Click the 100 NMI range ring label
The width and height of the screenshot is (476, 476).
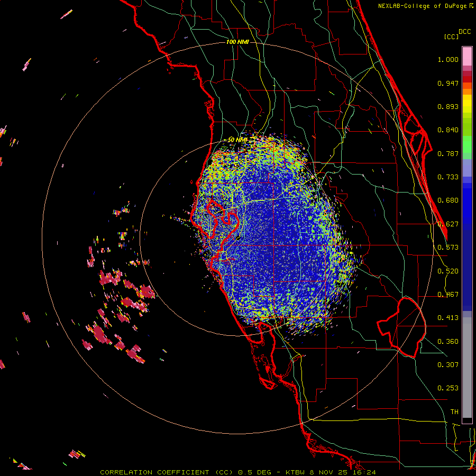[237, 42]
